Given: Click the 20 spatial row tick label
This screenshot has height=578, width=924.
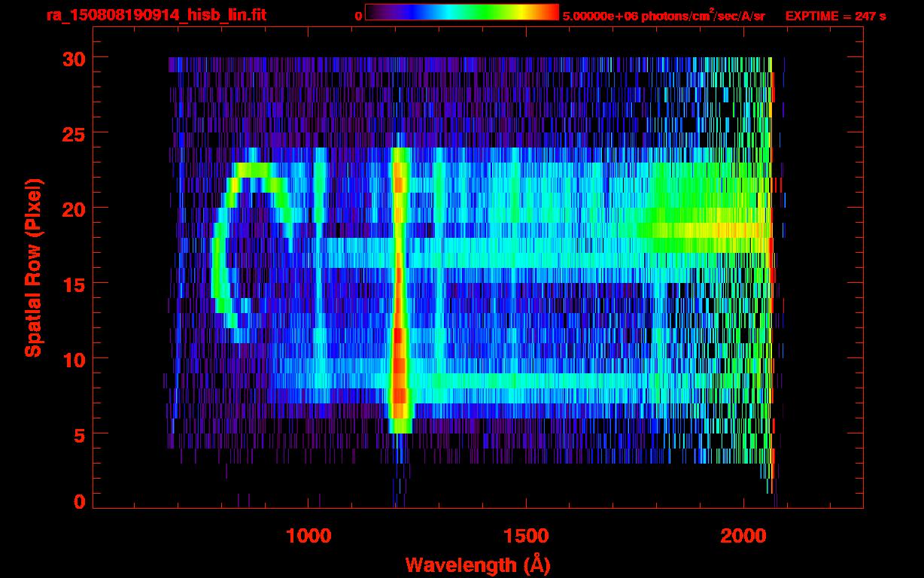Looking at the screenshot, I should pyautogui.click(x=72, y=208).
